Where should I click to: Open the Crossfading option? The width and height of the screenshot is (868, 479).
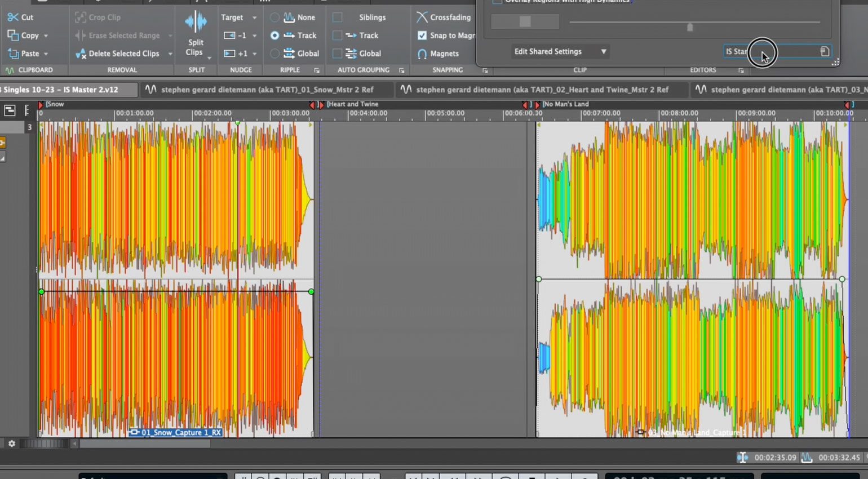[x=444, y=17]
